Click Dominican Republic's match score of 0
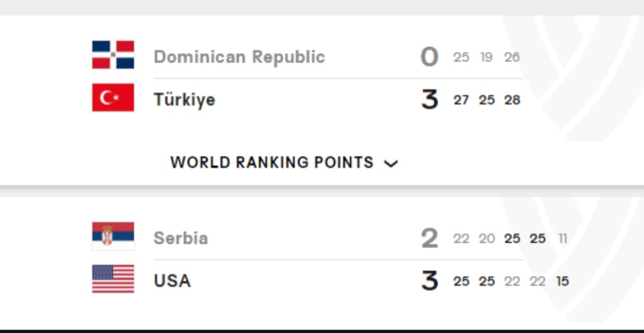644x333 pixels. click(x=430, y=57)
